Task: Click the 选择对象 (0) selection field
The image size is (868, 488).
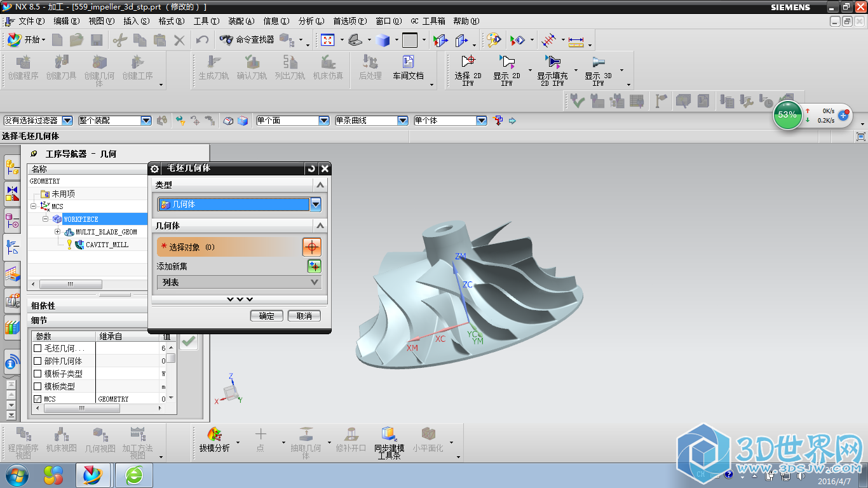Action: [x=229, y=247]
